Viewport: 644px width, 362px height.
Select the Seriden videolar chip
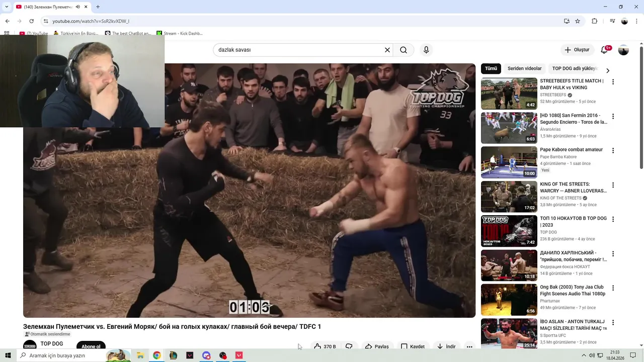[524, 68]
